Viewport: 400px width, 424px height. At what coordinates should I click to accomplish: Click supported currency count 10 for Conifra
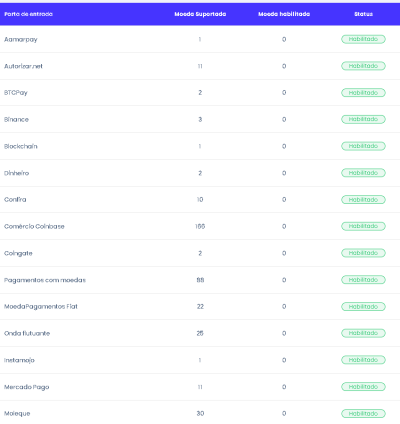point(200,199)
